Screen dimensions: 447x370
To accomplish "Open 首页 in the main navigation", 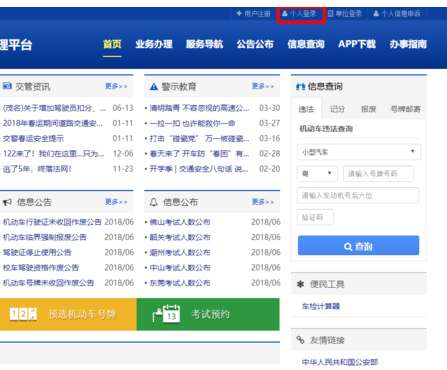I will 112,44.
